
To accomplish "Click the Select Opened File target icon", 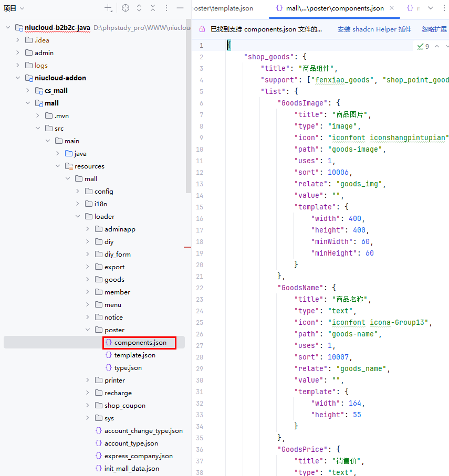I will 125,8.
